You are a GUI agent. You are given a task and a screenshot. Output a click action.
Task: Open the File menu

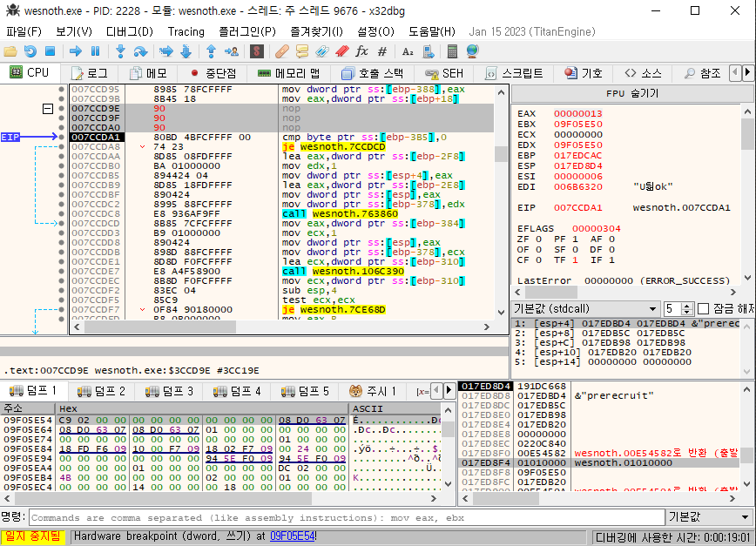tap(24, 32)
